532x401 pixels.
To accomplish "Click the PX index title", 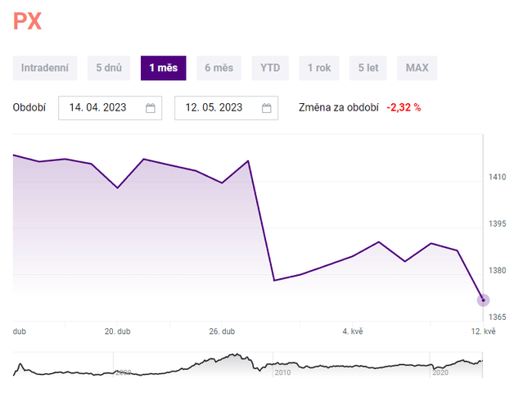I will (27, 21).
